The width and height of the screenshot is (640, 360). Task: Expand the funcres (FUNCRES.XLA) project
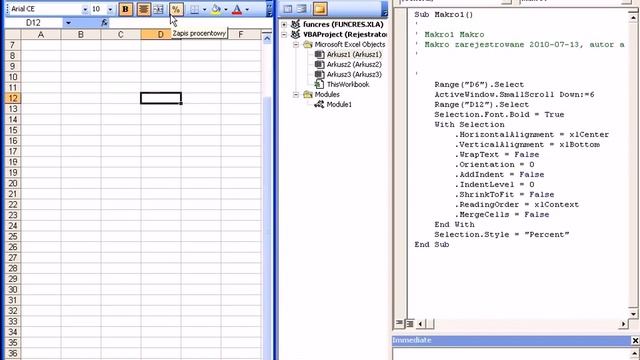pos(284,24)
